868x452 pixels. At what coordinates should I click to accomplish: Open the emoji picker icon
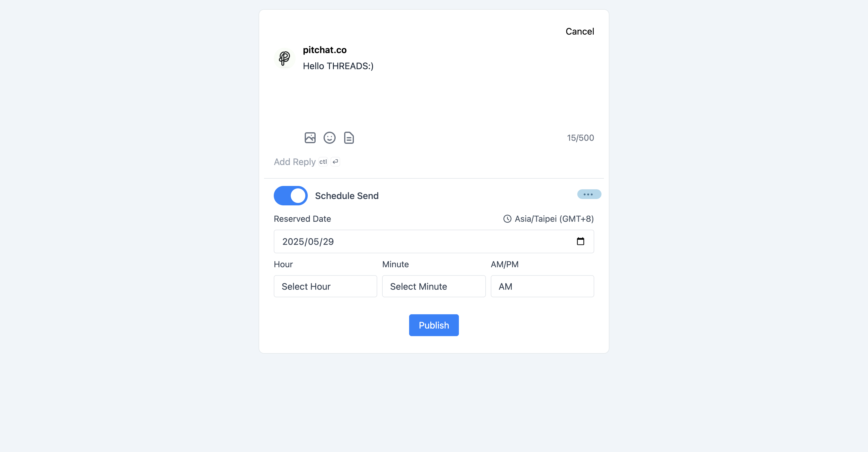330,138
